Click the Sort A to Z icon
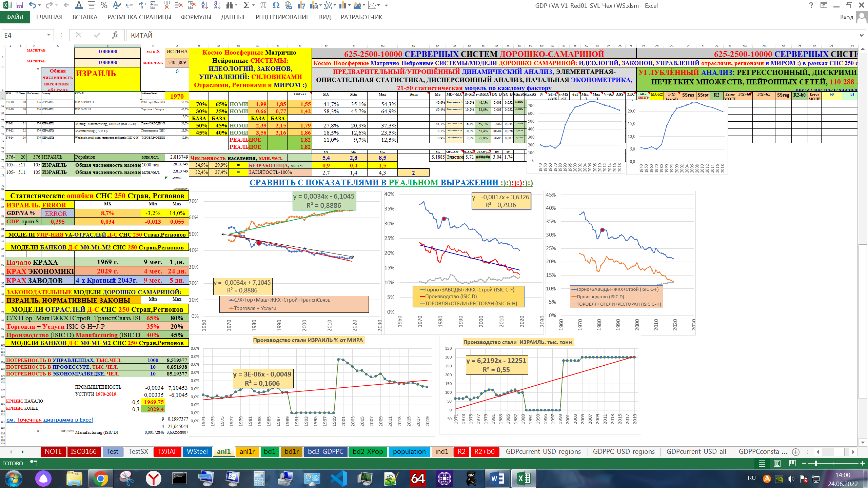This screenshot has height=488, width=868. click(204, 5)
